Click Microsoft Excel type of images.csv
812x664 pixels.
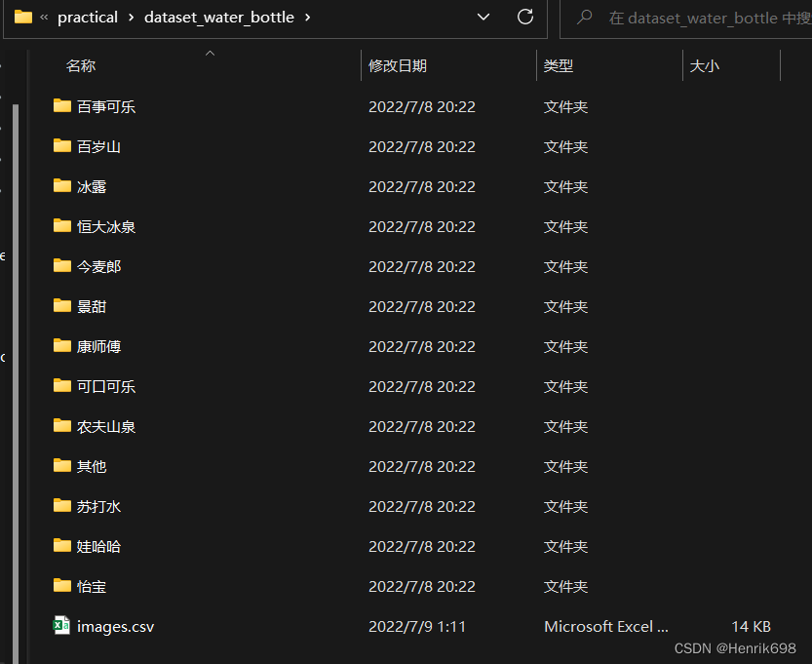tap(606, 627)
